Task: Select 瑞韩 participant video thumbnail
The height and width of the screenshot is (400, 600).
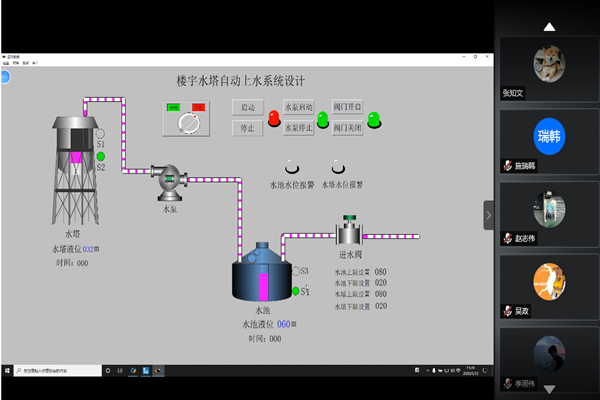Action: point(549,136)
